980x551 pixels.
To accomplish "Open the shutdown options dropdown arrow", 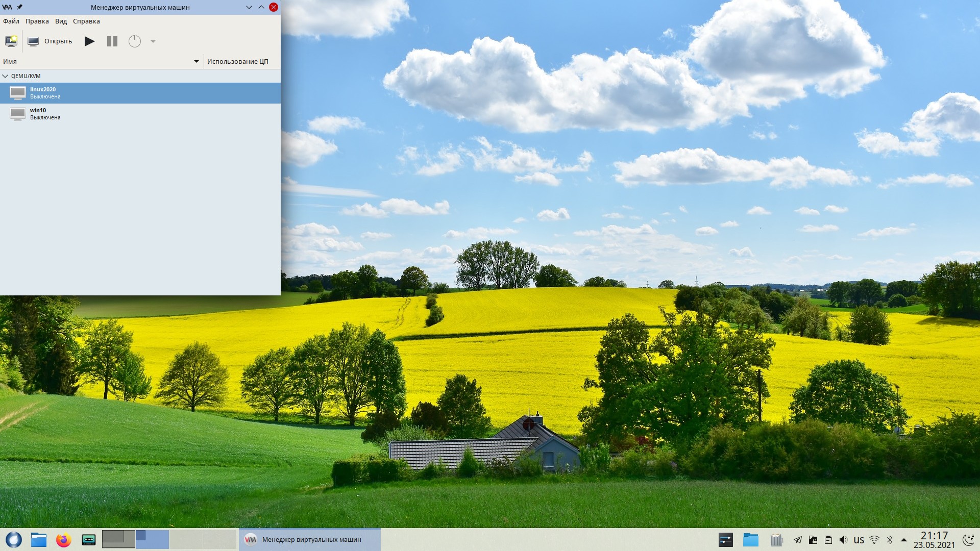I will 153,41.
